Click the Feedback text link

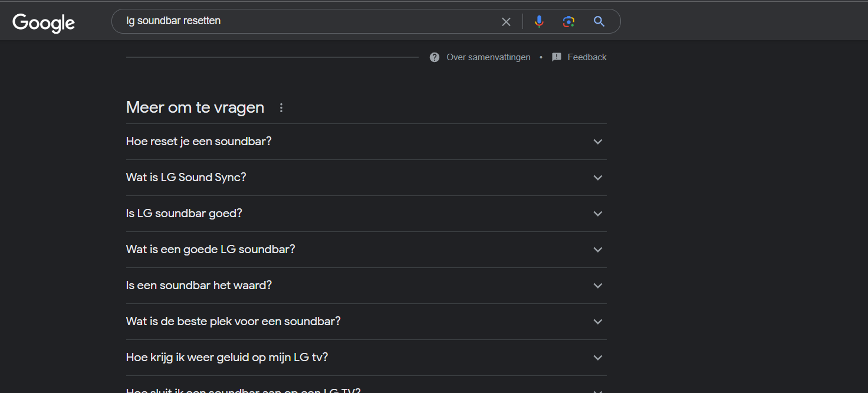[x=587, y=57]
